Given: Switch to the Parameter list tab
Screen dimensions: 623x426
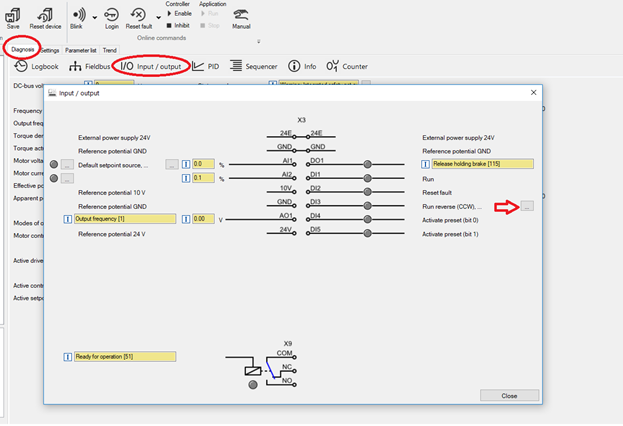Looking at the screenshot, I should click(81, 48).
